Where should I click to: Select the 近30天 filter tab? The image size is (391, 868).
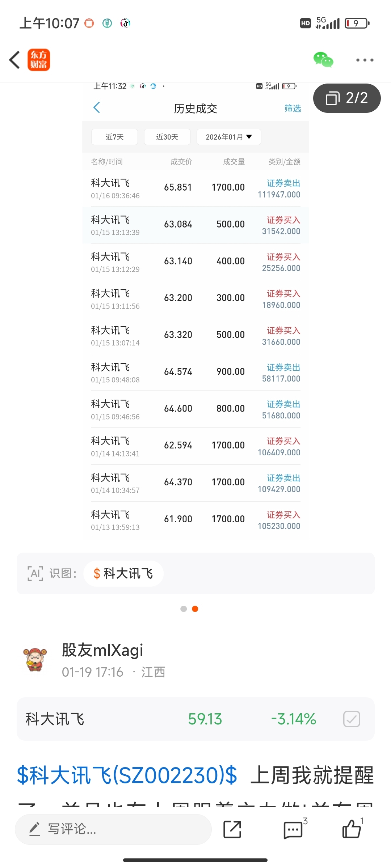click(167, 137)
